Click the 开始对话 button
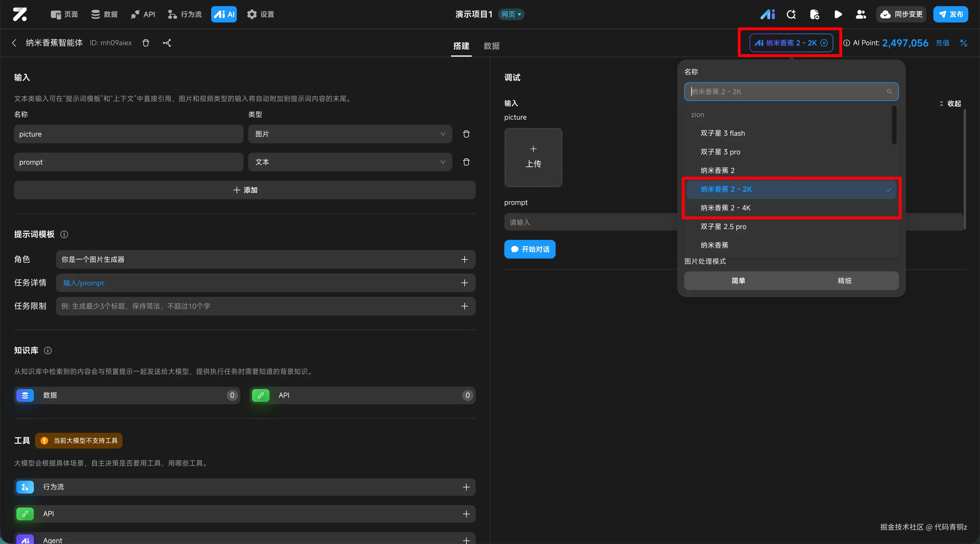 [x=530, y=249]
